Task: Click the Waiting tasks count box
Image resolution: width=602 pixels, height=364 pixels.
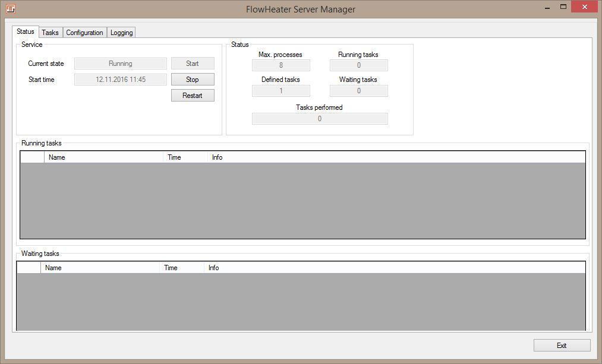Action: click(358, 91)
